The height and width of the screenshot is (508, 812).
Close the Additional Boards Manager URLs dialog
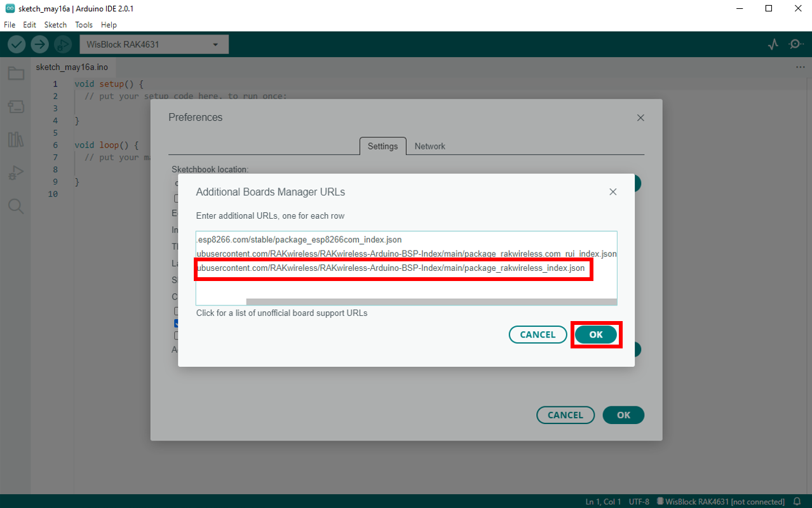pyautogui.click(x=613, y=191)
